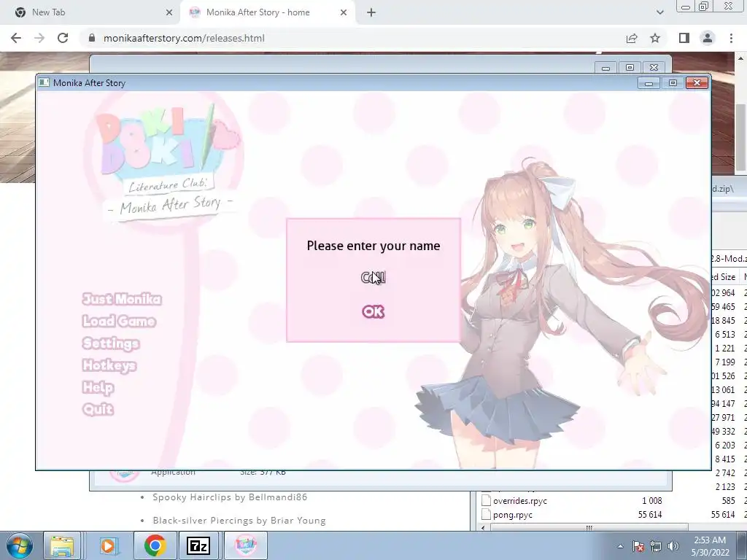747x560 pixels.
Task: Click 7-Zip taskbar icon
Action: tap(198, 545)
